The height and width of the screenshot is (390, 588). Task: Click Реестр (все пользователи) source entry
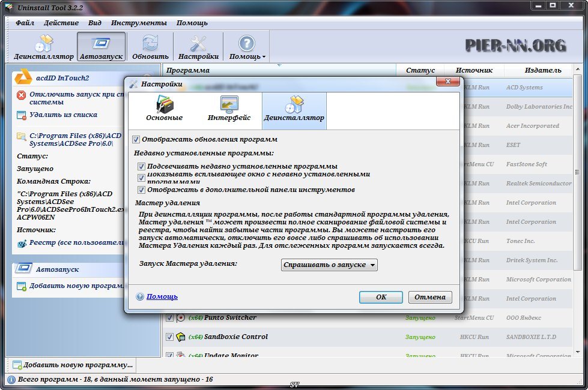pos(76,243)
